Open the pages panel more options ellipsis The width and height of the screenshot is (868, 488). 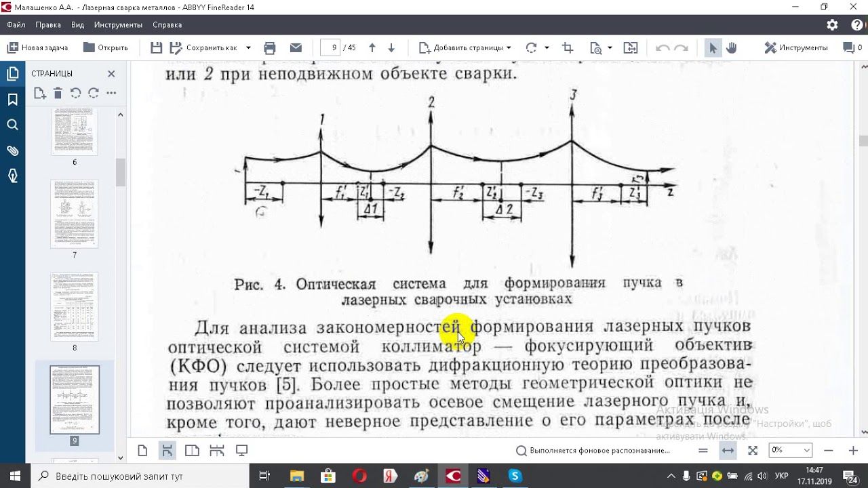[111, 93]
